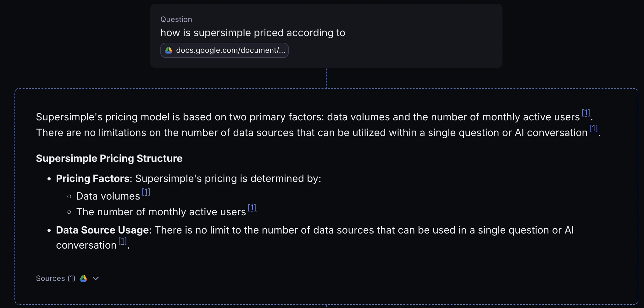Open citation [1] after first sentence's 'monthly active users'
The image size is (644, 308).
pos(586,113)
